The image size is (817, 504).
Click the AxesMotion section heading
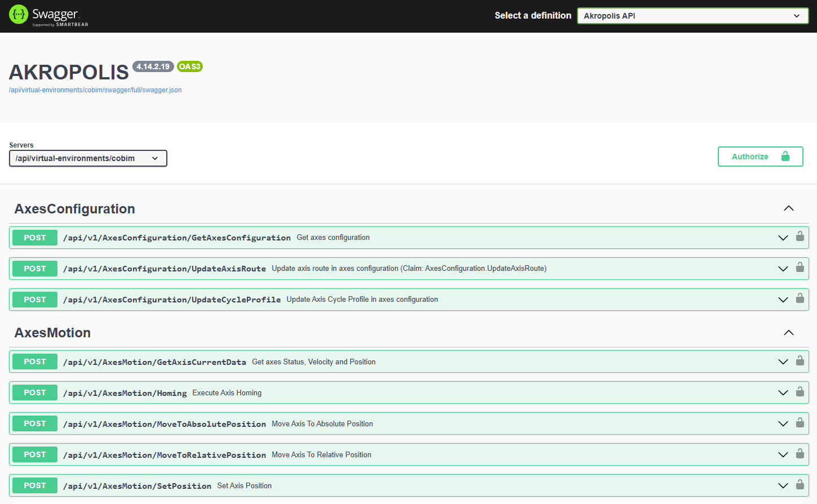52,333
